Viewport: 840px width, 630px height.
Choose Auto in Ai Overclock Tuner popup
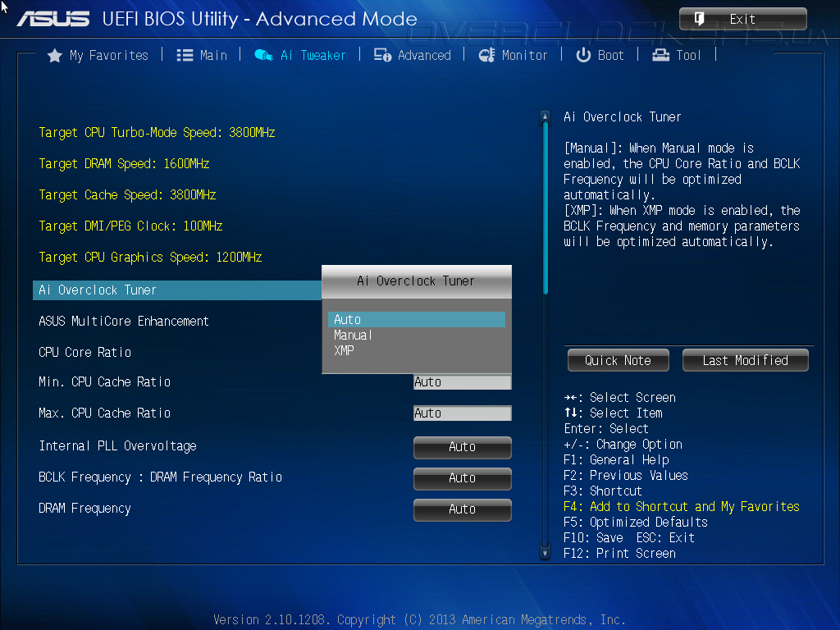tap(417, 320)
